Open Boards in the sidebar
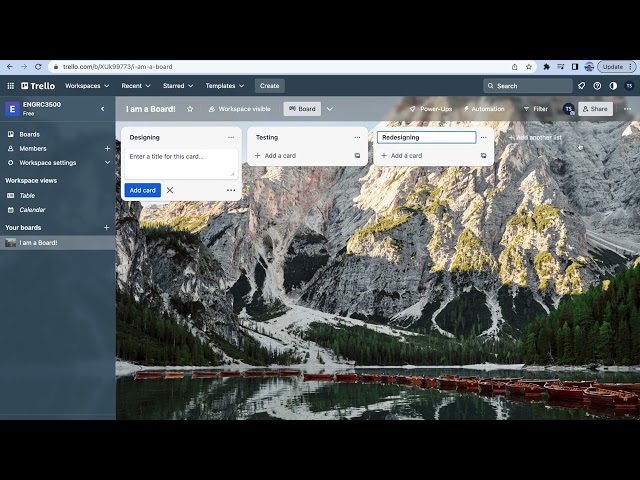The image size is (640, 480). 29,134
